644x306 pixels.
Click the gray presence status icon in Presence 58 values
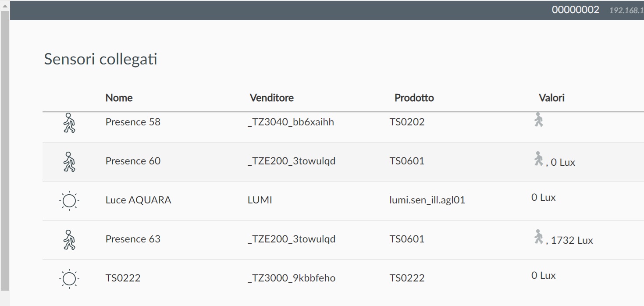click(x=539, y=120)
